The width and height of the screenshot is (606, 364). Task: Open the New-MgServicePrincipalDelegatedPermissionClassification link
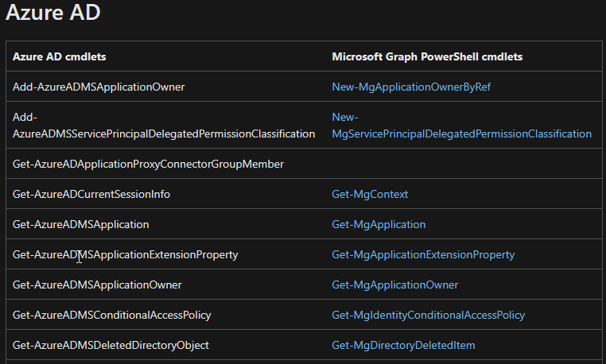pos(461,134)
